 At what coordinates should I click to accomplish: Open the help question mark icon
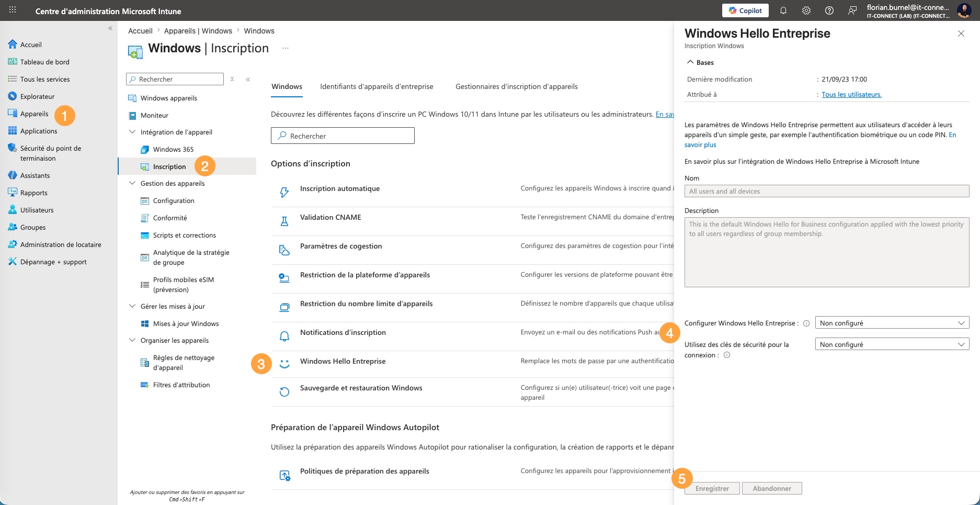tap(829, 10)
